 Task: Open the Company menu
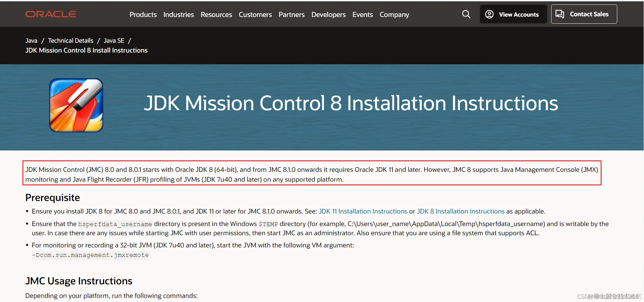[394, 15]
